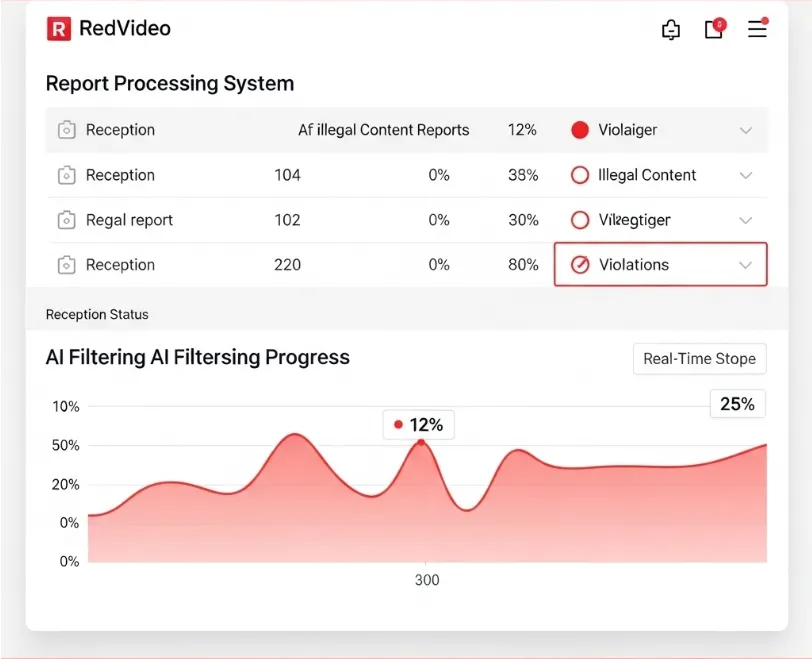Screen dimensions: 812x659
Task: Click camera icon in header Reception row
Action: coord(66,130)
